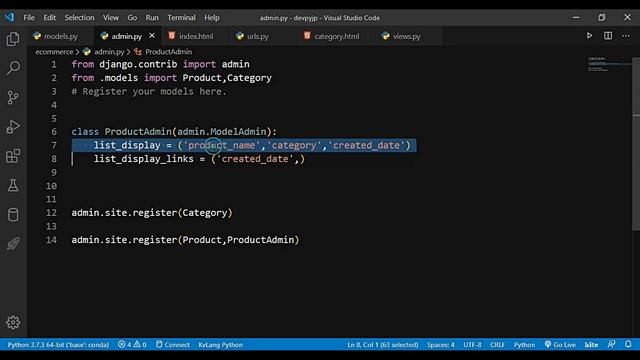640x360 pixels.
Task: Run Python file with play button
Action: tap(589, 36)
